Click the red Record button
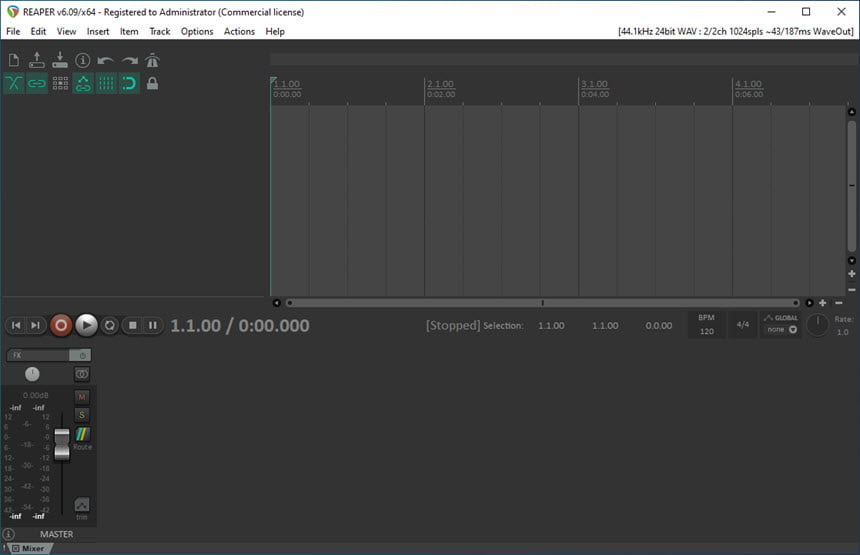The height and width of the screenshot is (555, 860). click(61, 325)
